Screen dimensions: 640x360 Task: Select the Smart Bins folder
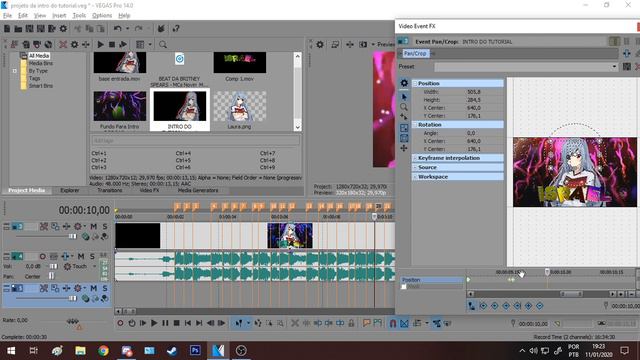40,86
